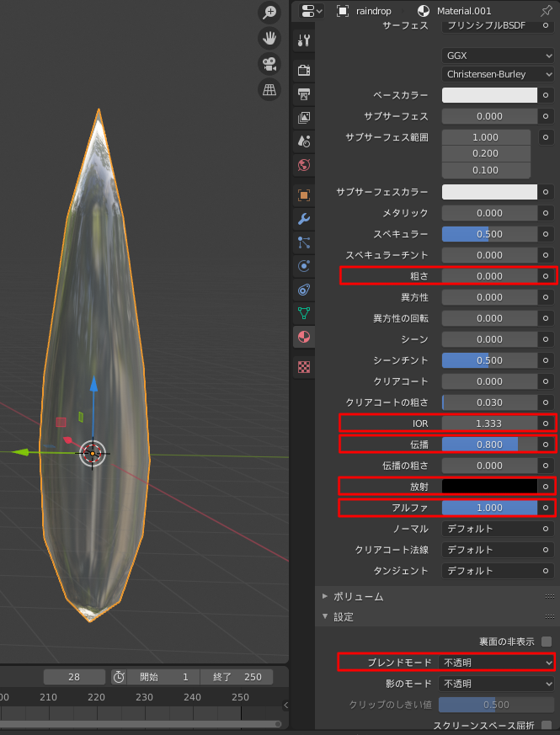Open the Scene properties tab
This screenshot has height=735, width=560.
304,141
